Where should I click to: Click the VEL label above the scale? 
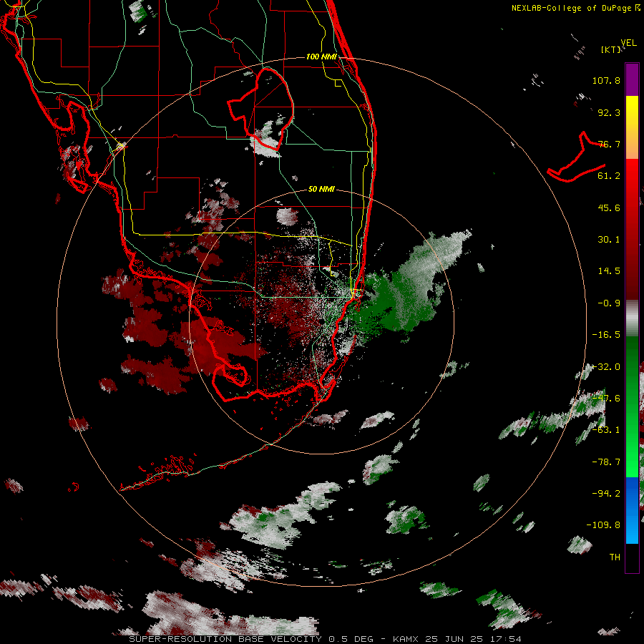coord(628,43)
